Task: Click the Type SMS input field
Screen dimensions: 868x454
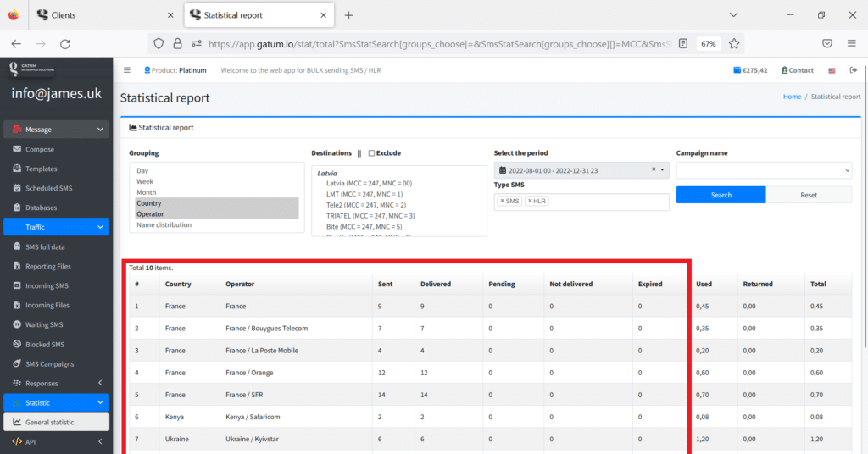Action: (581, 202)
